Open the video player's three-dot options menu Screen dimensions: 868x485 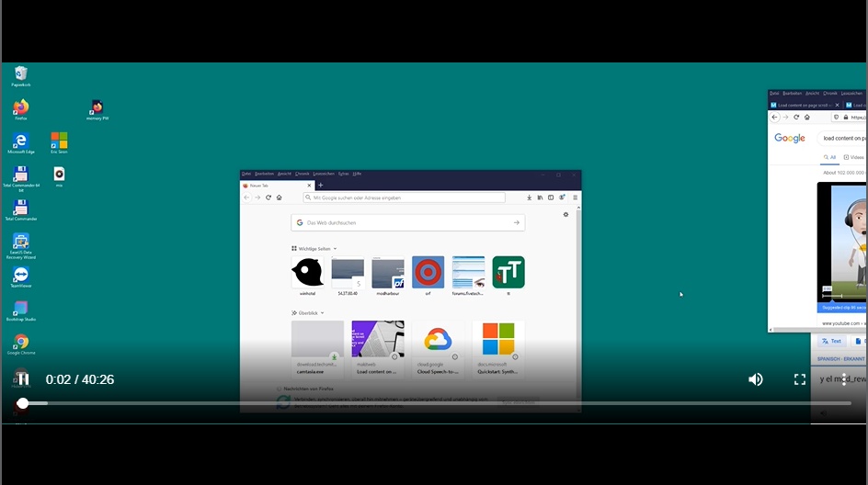(844, 379)
